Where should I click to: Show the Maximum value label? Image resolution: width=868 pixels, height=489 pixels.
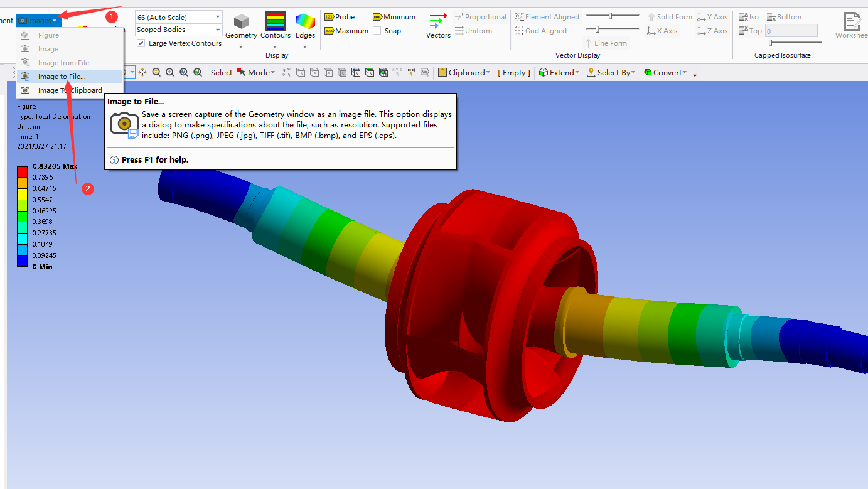346,31
